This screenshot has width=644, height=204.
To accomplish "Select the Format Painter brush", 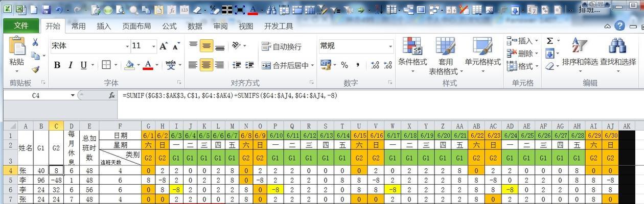I will (35, 69).
